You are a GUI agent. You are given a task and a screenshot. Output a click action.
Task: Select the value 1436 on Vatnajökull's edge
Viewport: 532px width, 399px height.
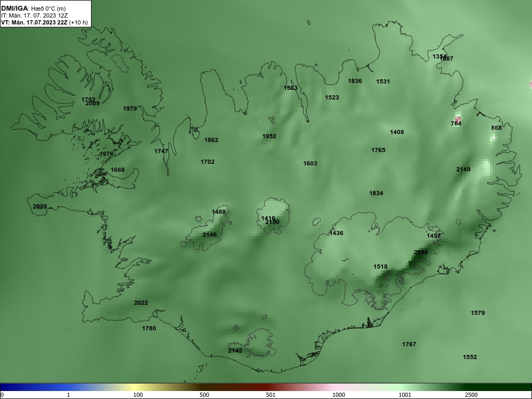(336, 233)
